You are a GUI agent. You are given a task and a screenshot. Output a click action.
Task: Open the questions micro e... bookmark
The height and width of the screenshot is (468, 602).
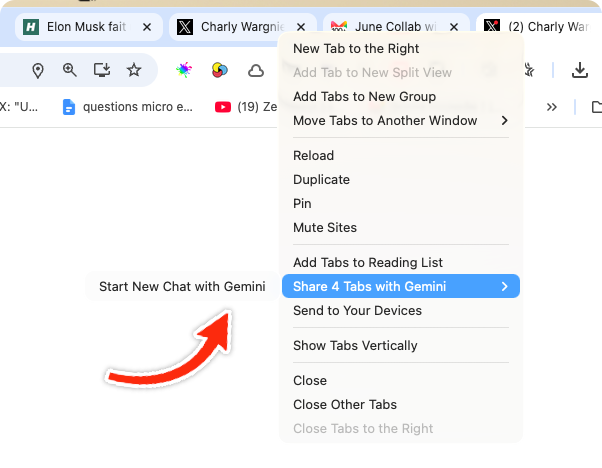(x=128, y=107)
